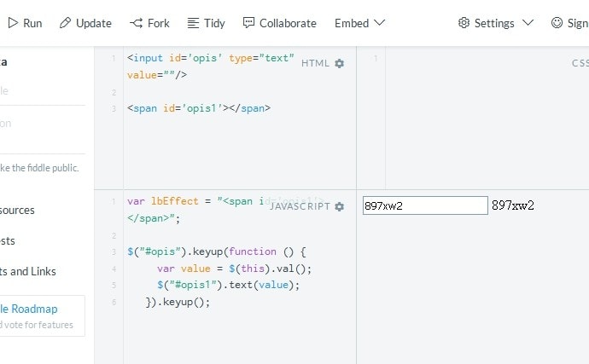Open the 'ts and Links' sidebar section

pos(28,271)
